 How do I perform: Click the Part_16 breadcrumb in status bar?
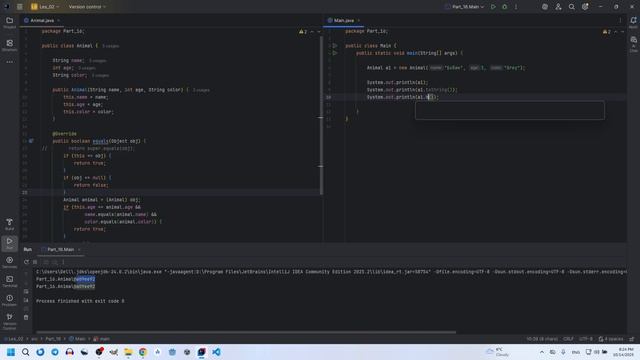[53, 339]
